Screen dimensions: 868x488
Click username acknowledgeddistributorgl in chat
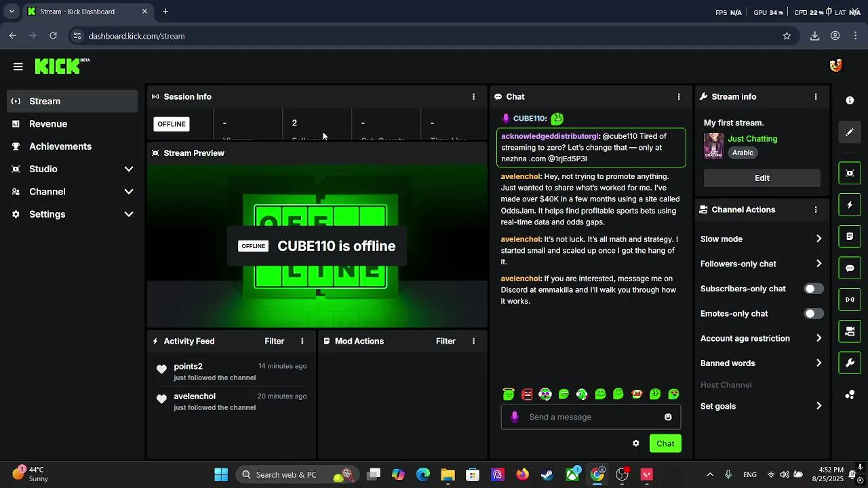(550, 136)
